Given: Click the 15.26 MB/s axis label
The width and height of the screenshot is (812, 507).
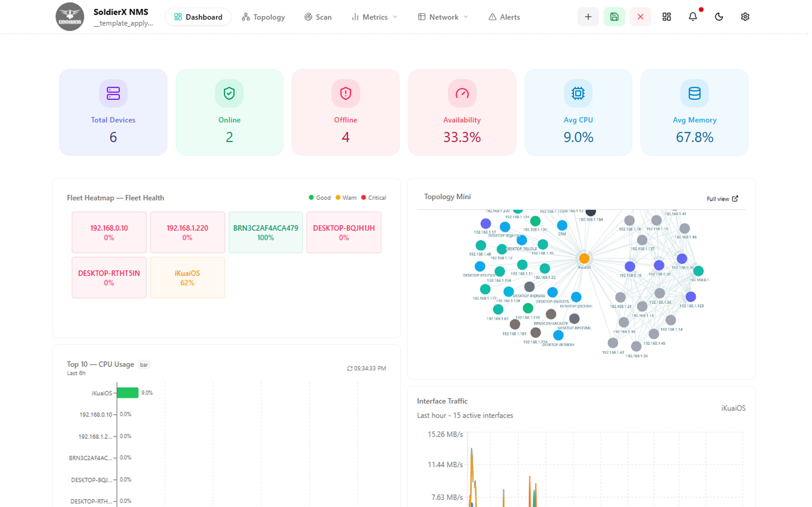Looking at the screenshot, I should coord(445,434).
